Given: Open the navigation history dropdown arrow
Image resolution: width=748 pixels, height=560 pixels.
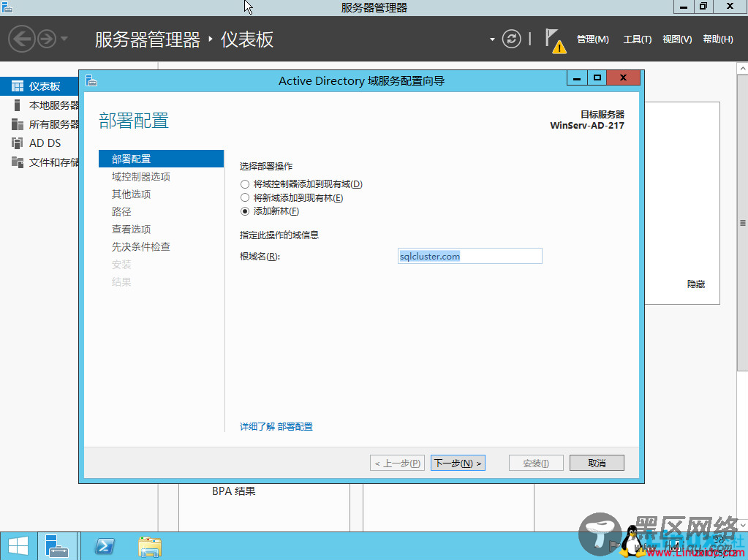Looking at the screenshot, I should tap(64, 39).
